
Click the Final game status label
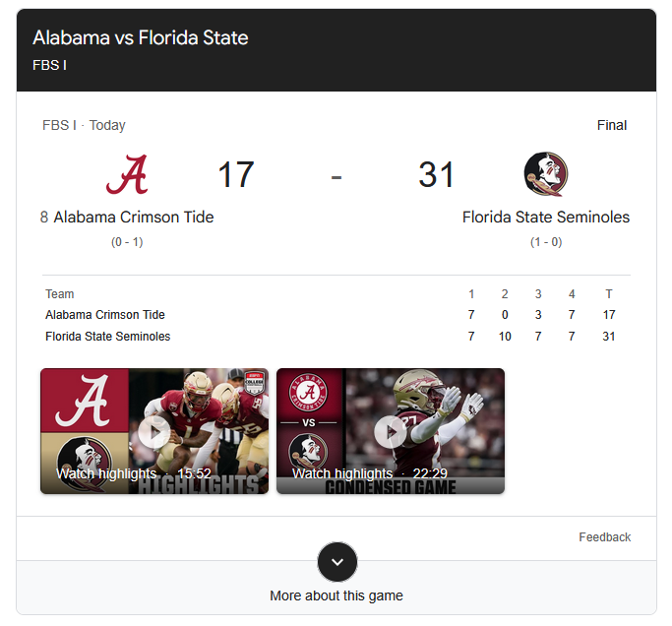tap(612, 125)
